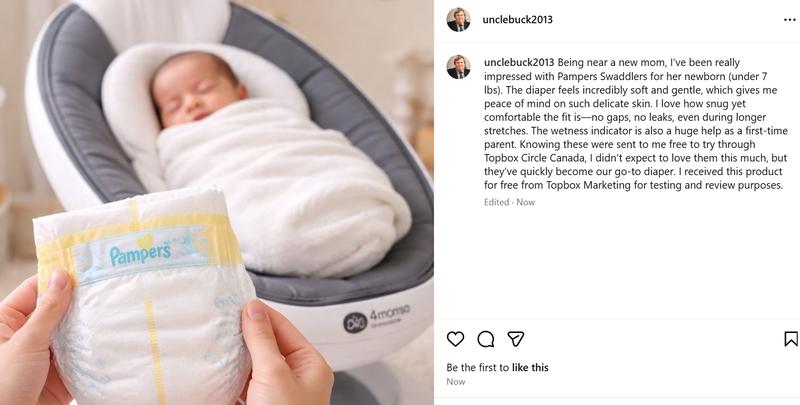Open the three-dot more options menu
The height and width of the screenshot is (405, 800).
click(x=789, y=20)
